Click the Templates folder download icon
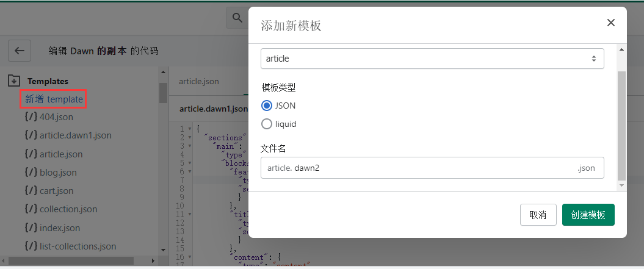 14,81
